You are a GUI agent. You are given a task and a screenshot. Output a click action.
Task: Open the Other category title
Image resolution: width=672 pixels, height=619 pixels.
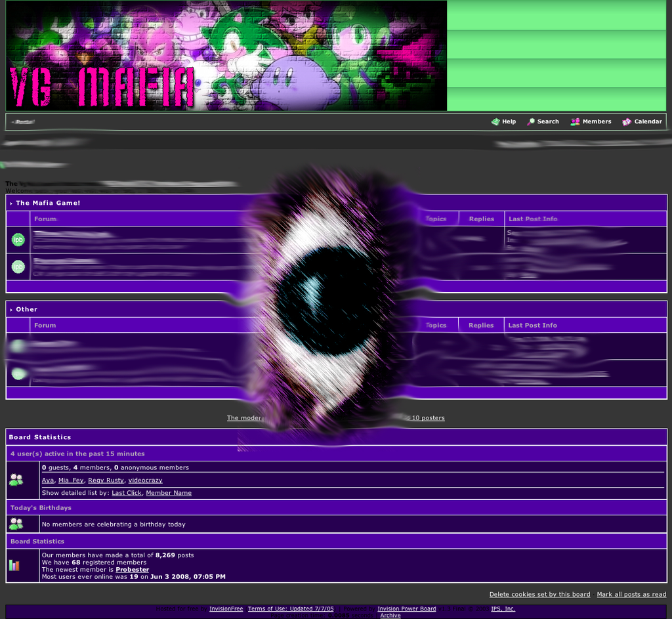pyautogui.click(x=26, y=309)
